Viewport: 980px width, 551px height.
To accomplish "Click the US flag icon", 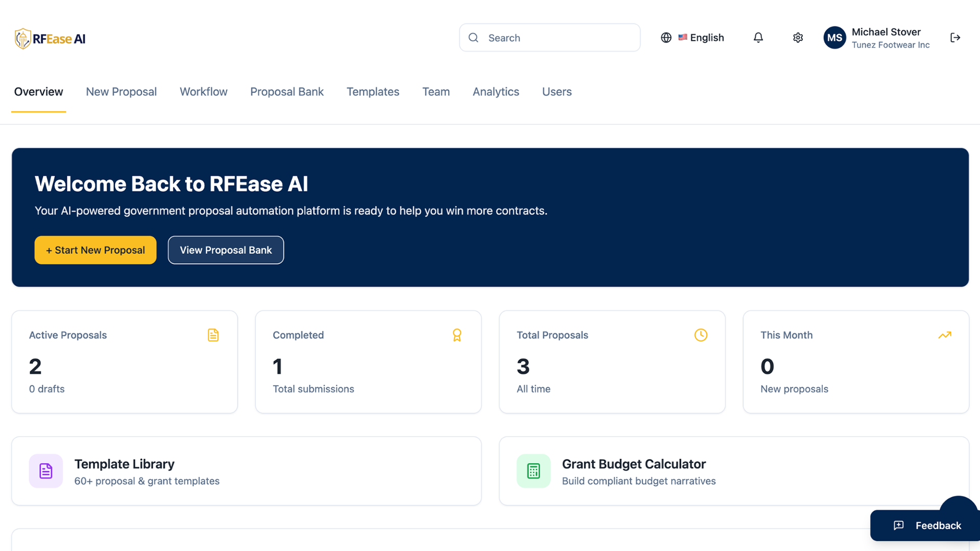I will point(682,37).
